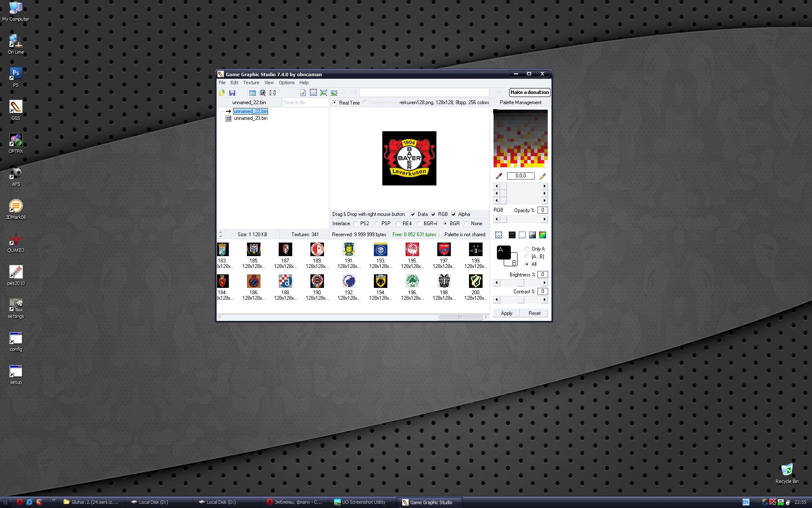Uncheck the Alpha checkbox

coord(454,214)
